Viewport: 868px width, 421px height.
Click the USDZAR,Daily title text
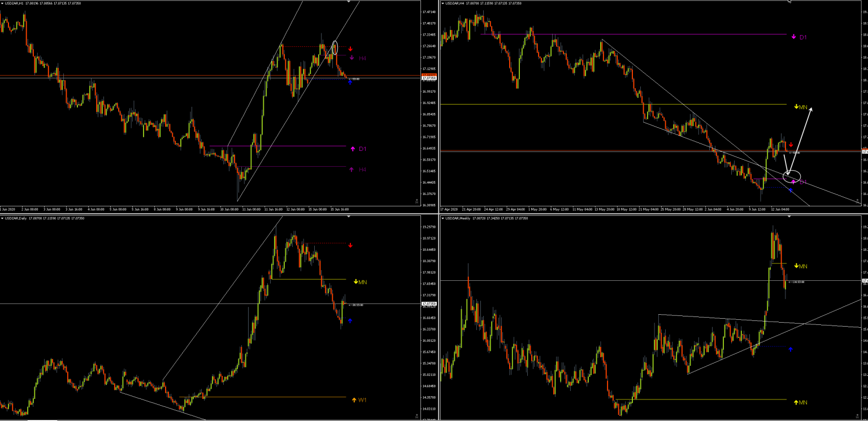coord(15,218)
